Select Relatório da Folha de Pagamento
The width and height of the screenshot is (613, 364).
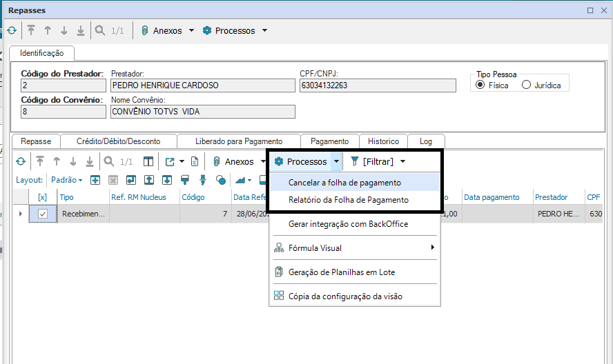coord(349,200)
